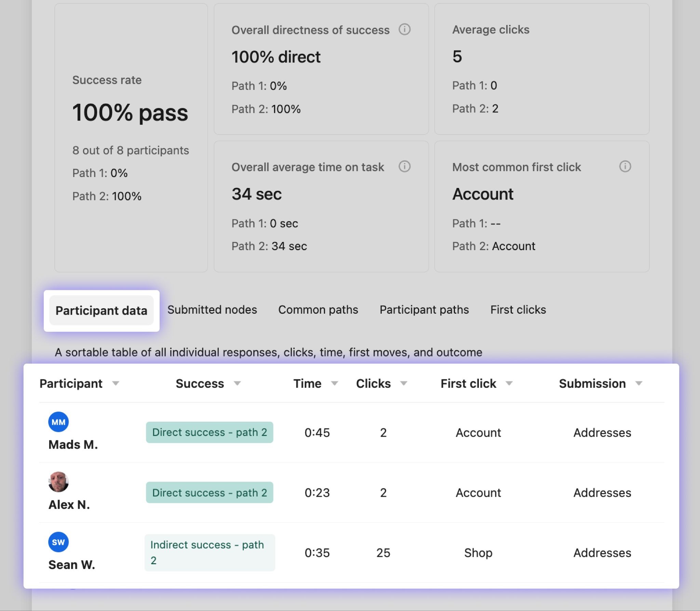Click Mads M. Direct success badge
This screenshot has width=700, height=611.
click(x=210, y=432)
